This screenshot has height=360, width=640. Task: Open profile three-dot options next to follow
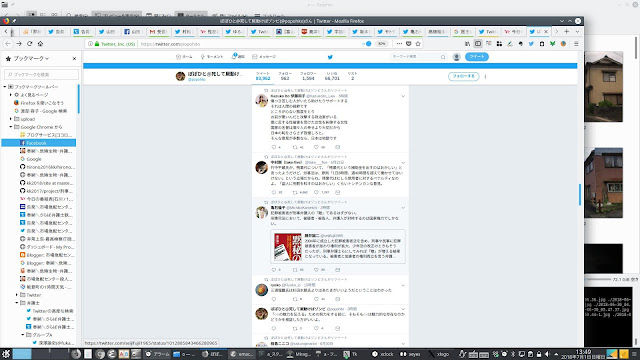[485, 76]
